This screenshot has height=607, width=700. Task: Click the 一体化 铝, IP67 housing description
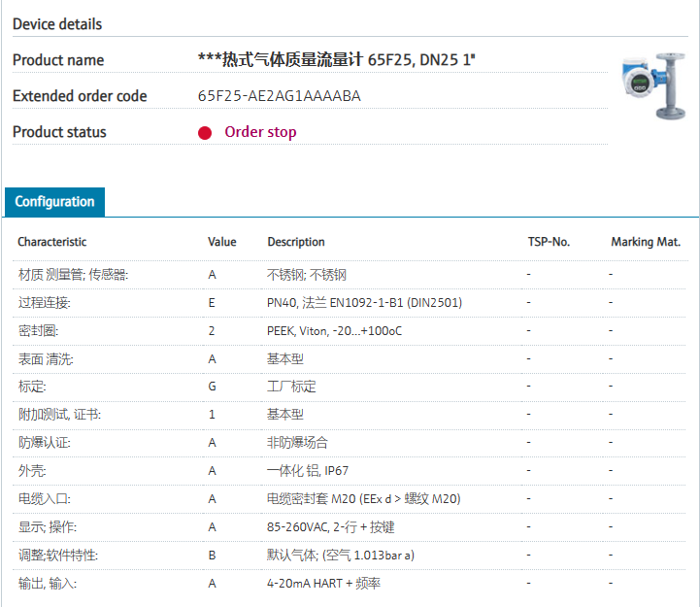pyautogui.click(x=308, y=471)
